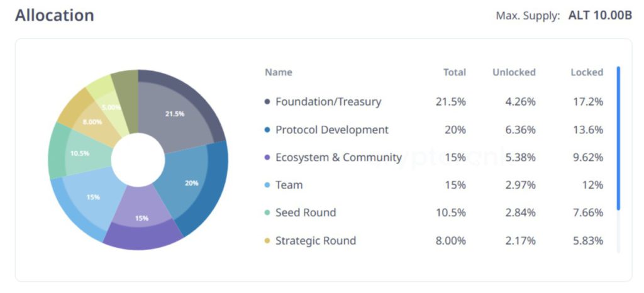Sort the table by the Name column header
The width and height of the screenshot is (644, 293).
coord(279,72)
